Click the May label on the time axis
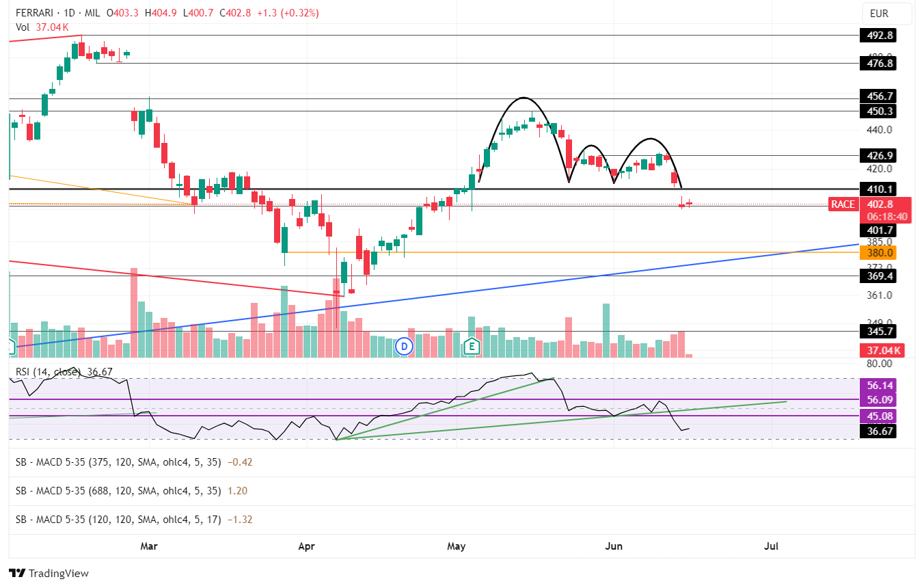924x588 pixels. click(456, 546)
